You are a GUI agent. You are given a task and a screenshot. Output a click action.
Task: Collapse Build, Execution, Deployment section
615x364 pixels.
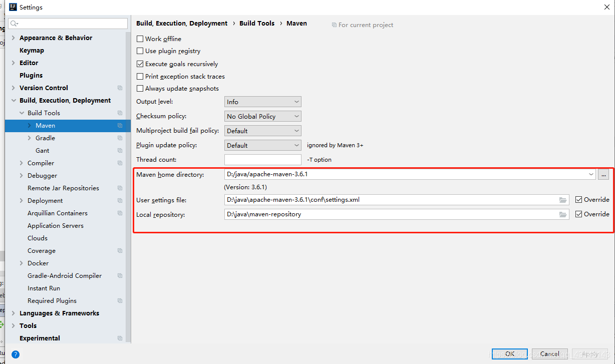coord(13,101)
